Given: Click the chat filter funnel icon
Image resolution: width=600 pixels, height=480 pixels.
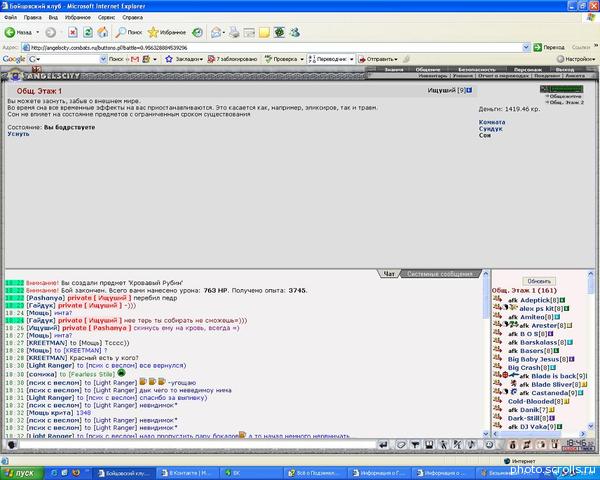Looking at the screenshot, I should 415,444.
